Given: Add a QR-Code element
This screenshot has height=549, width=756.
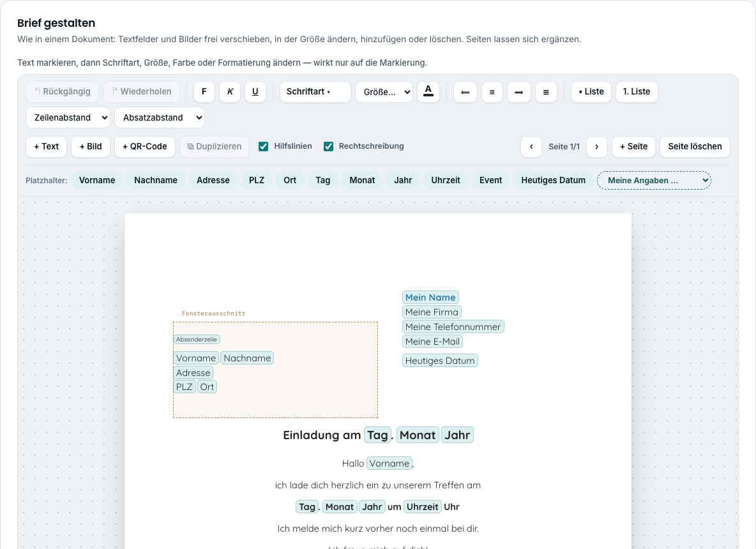Looking at the screenshot, I should tap(145, 147).
